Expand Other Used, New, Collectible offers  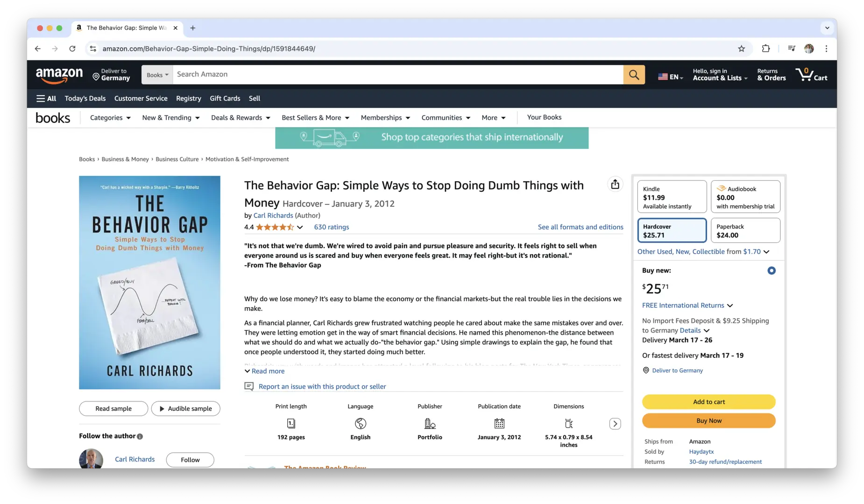point(703,252)
